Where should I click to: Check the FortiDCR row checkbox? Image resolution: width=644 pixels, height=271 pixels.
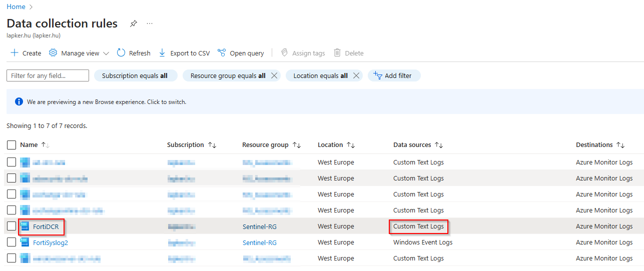pyautogui.click(x=12, y=226)
